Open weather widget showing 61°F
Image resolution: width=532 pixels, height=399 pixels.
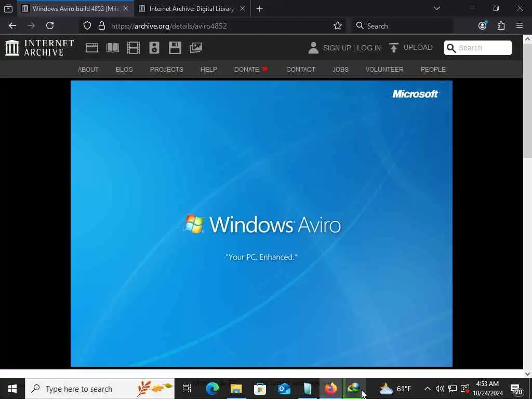395,389
